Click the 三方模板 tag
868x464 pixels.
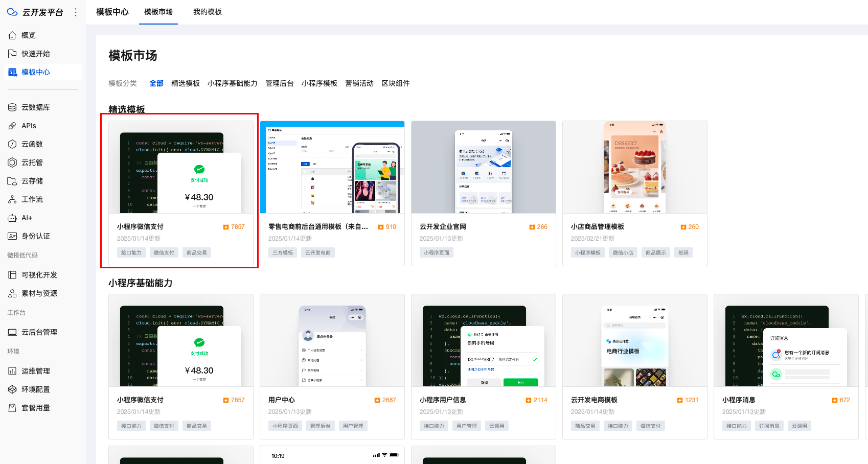283,252
